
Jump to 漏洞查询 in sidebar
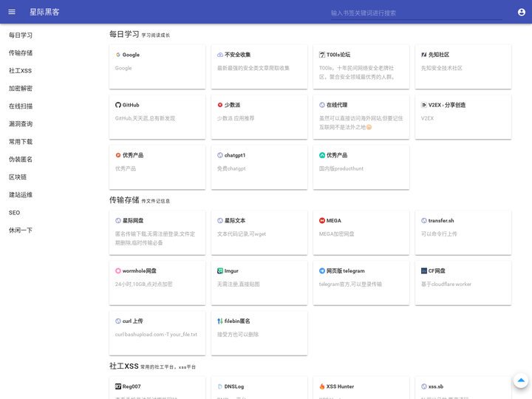[21, 124]
